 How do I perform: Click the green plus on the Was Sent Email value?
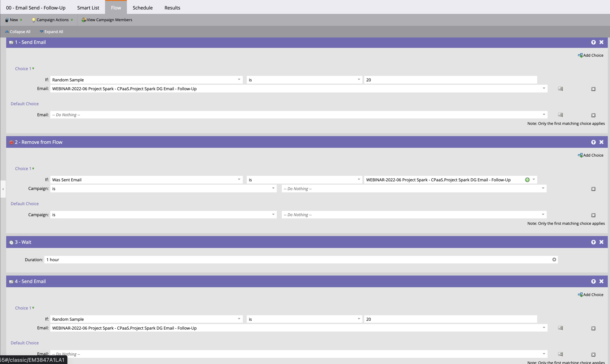tap(527, 180)
